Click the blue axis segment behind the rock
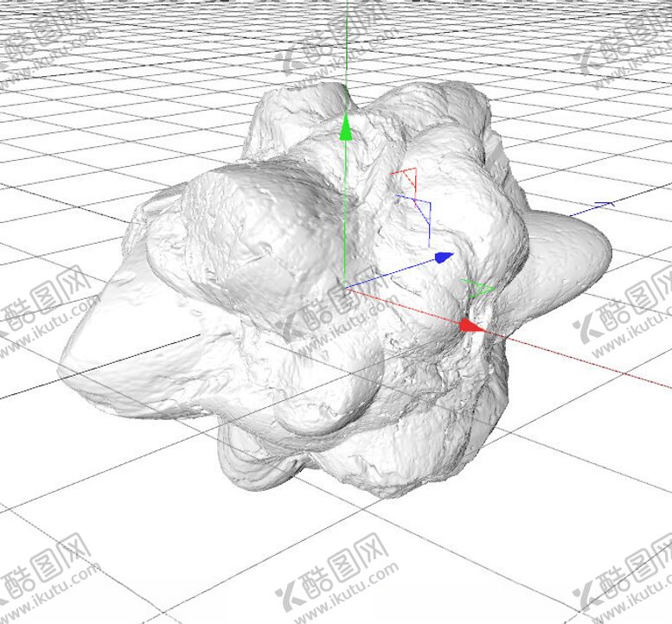672x624 pixels. tap(597, 206)
